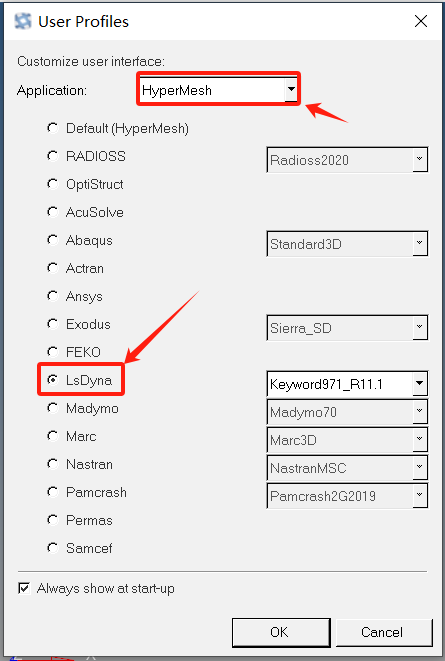445x661 pixels.
Task: Expand the Keyword971_R11.1 version dropdown
Action: (x=347, y=384)
